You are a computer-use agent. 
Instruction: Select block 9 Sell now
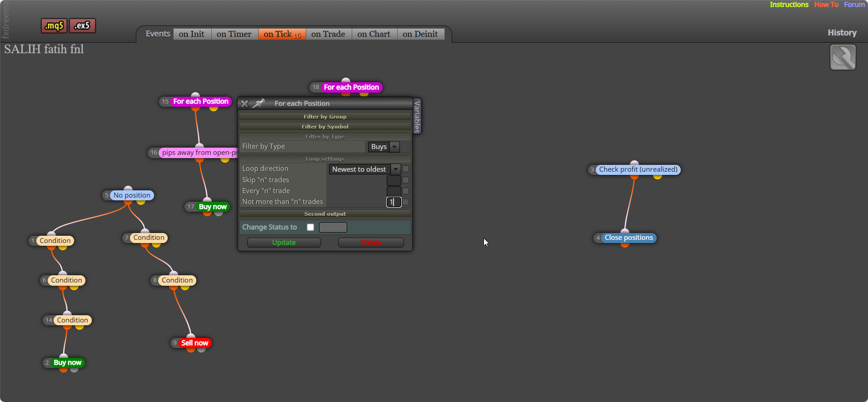coord(195,343)
